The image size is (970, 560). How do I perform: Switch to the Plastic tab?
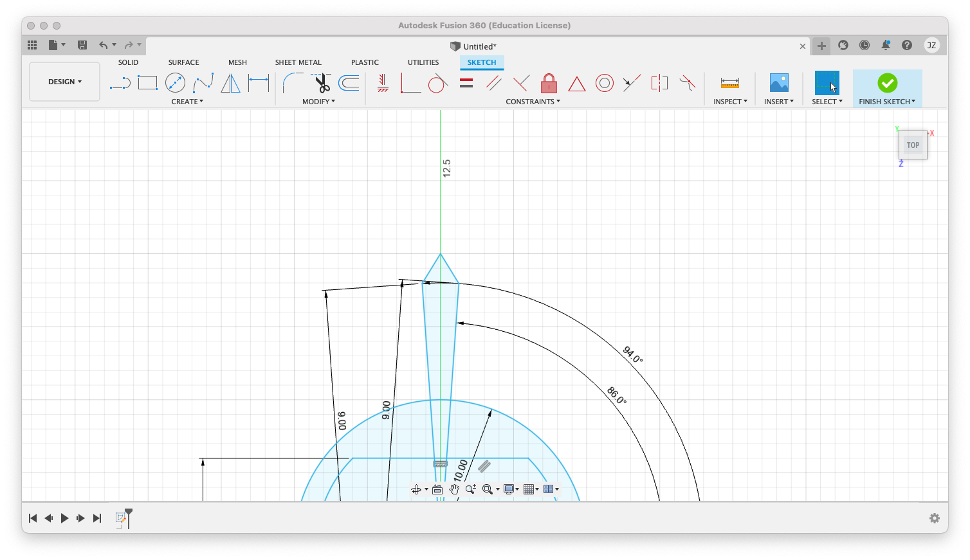tap(365, 62)
